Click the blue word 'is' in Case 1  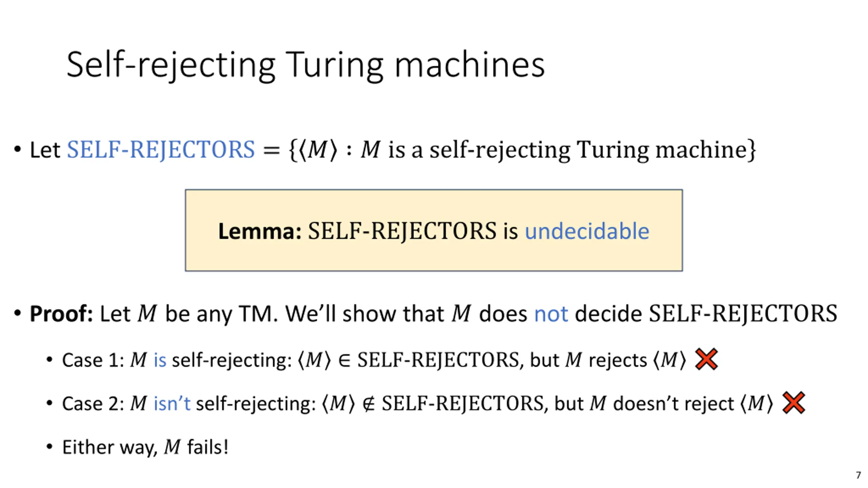pos(160,360)
